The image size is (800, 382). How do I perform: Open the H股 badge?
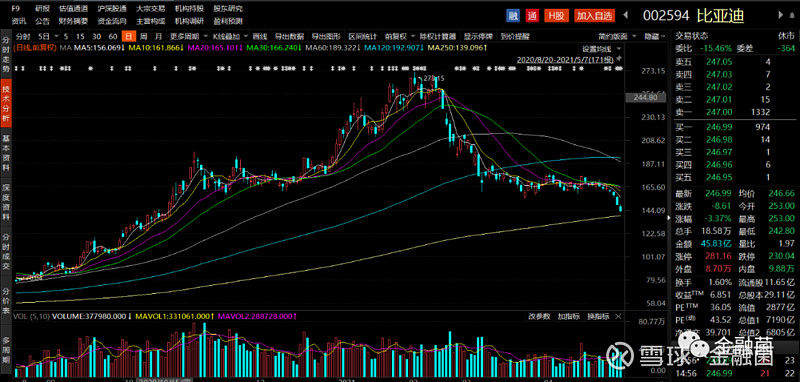click(556, 16)
